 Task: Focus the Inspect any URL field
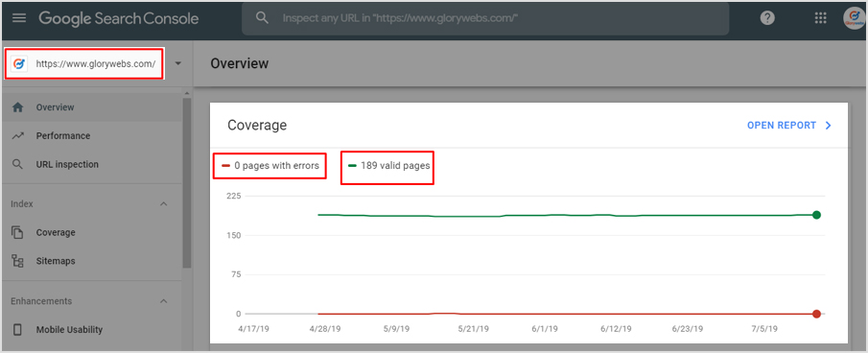485,18
